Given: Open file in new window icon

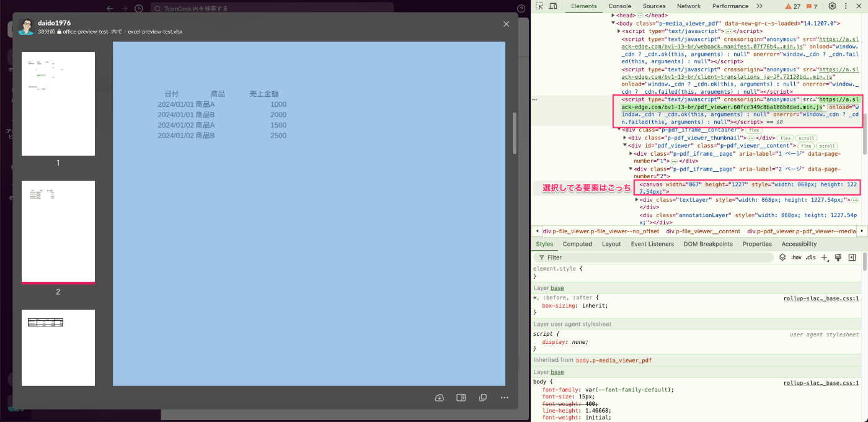Looking at the screenshot, I should (x=483, y=398).
